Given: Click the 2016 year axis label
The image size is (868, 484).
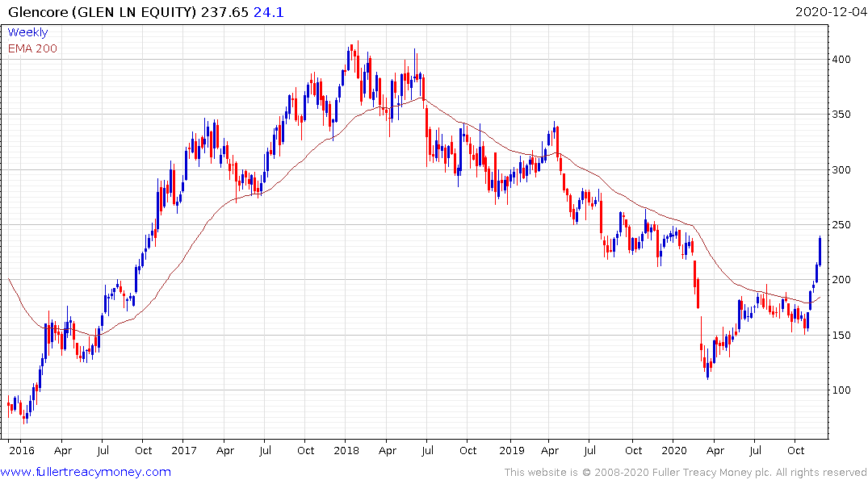Looking at the screenshot, I should click(22, 450).
